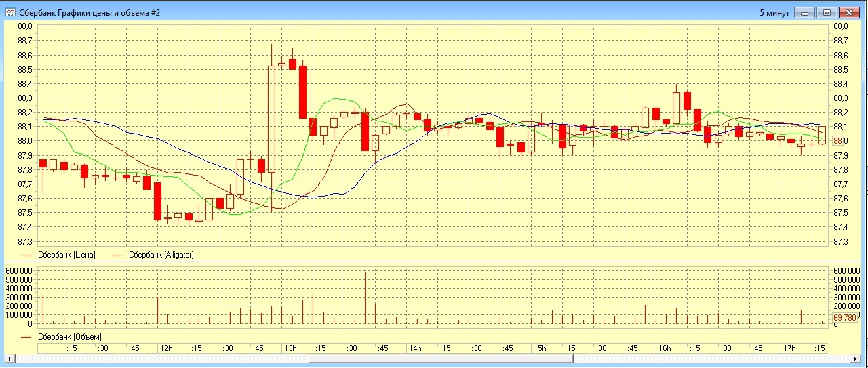Screen dimensions: 868x368
Task: Click the 17h mark on time axis
Action: 789,348
